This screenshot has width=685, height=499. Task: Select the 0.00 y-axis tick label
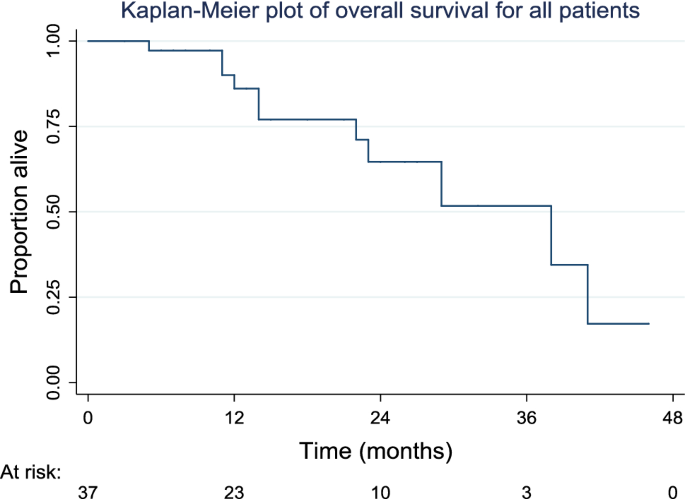pyautogui.click(x=59, y=382)
